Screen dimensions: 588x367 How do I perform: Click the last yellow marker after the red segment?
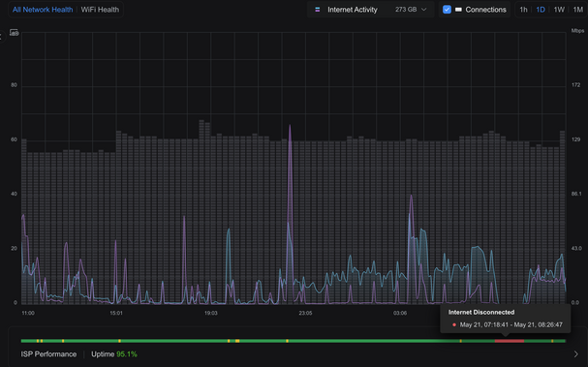point(552,341)
